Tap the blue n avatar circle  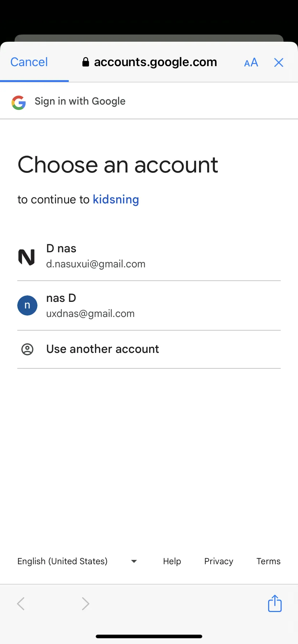click(27, 305)
